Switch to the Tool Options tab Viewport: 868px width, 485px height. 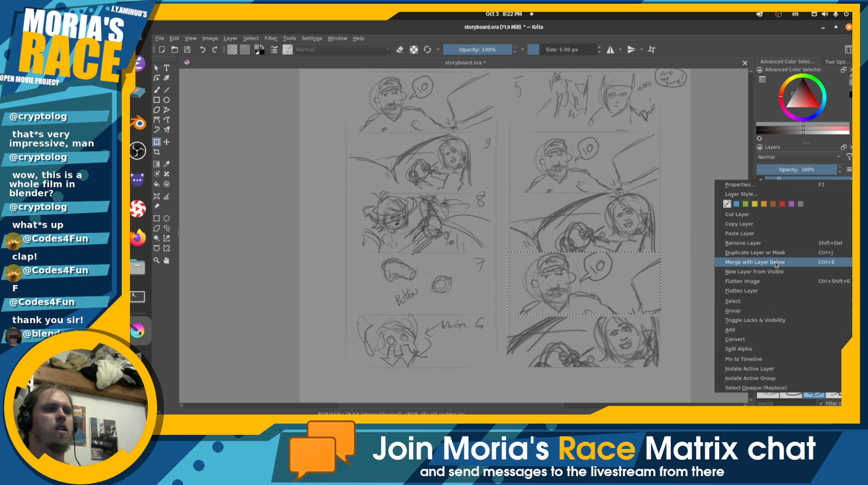(x=837, y=62)
